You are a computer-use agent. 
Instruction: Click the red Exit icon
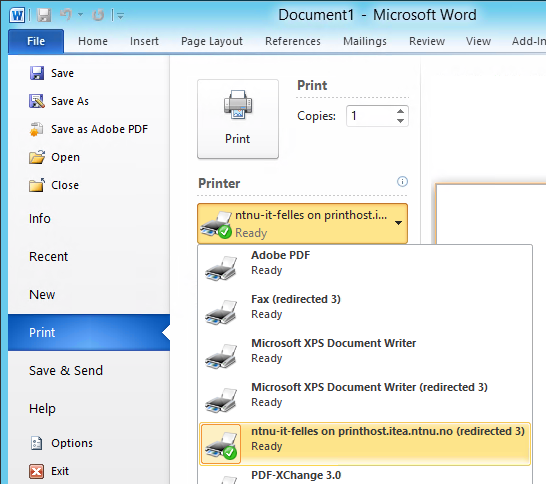pyautogui.click(x=37, y=471)
